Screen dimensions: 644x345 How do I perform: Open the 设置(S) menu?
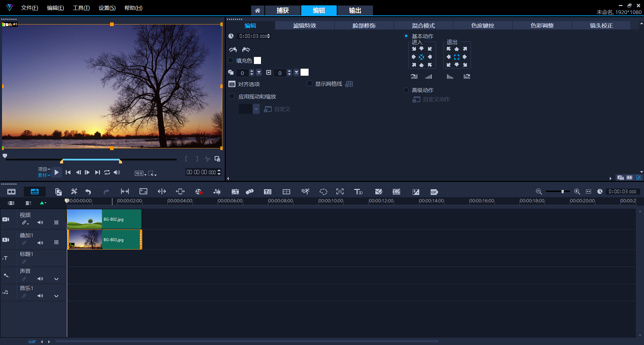tap(107, 8)
